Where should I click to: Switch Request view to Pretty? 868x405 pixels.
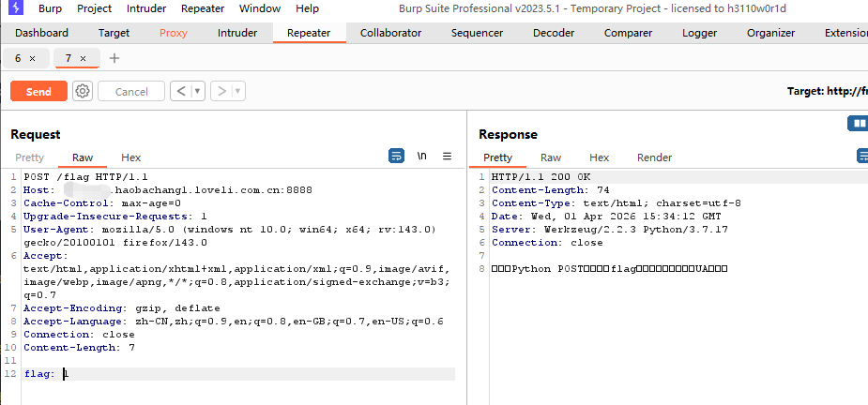(x=29, y=157)
